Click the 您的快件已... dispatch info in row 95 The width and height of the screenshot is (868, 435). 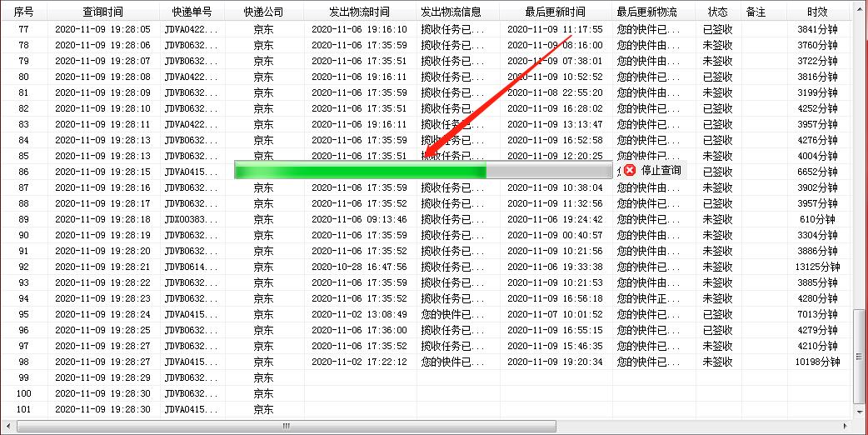coord(452,315)
